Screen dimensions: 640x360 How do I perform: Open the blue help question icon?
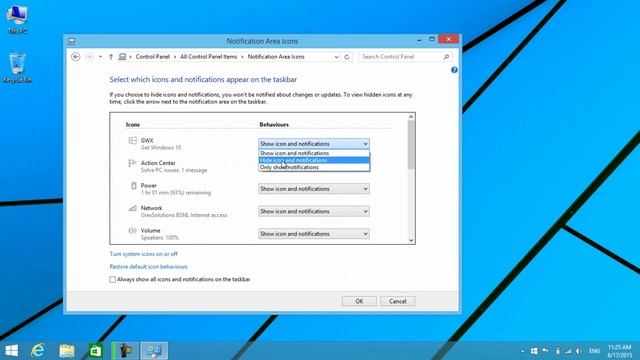click(454, 70)
